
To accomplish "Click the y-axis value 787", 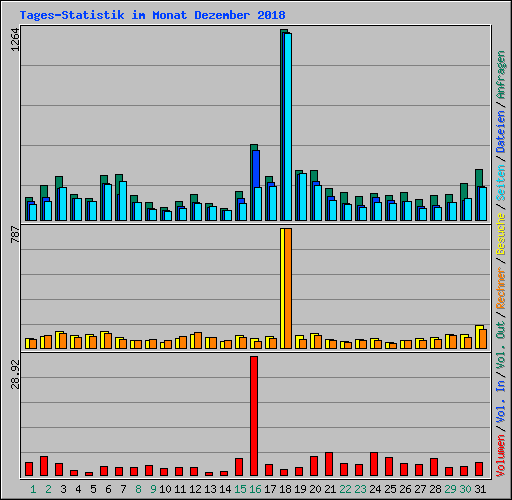I will click(15, 234).
